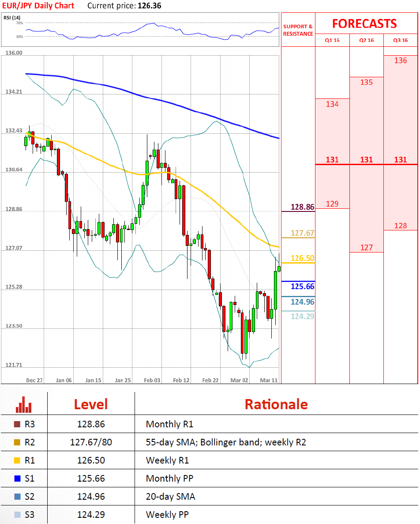Click the 124.29 level cell in table
The image size is (420, 524).
pos(91,515)
